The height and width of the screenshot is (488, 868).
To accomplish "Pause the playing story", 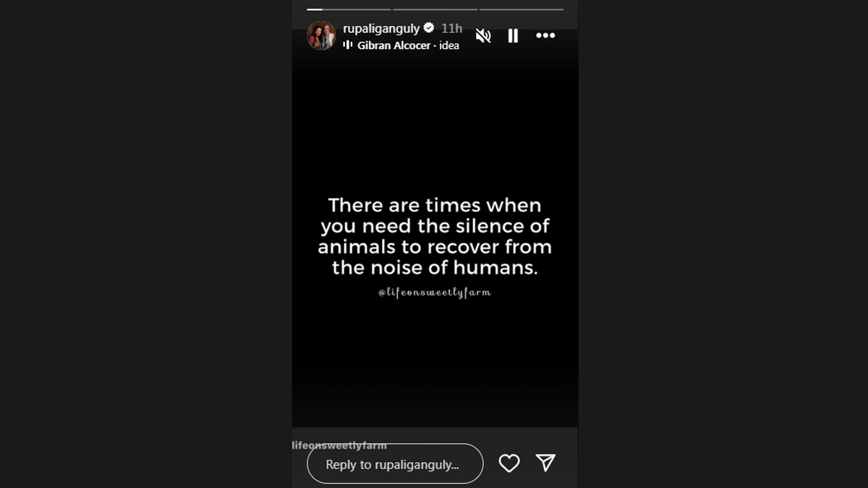I will 513,35.
